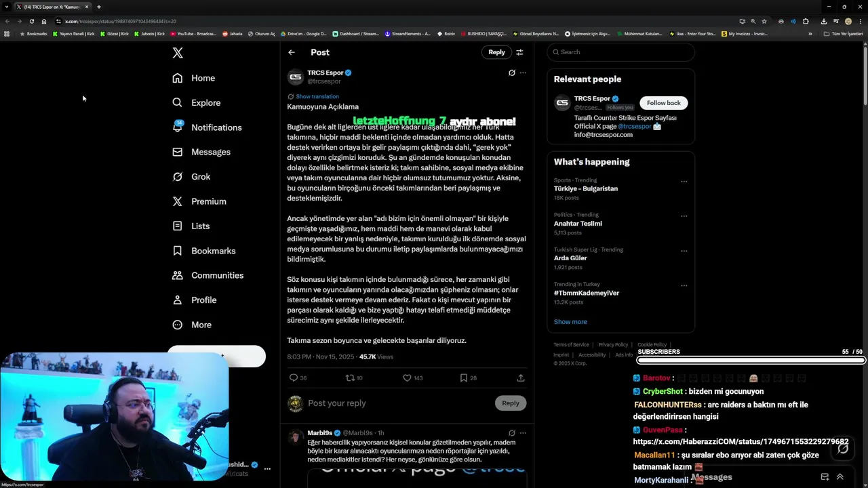Click the Accessibility footer link

pos(592,355)
